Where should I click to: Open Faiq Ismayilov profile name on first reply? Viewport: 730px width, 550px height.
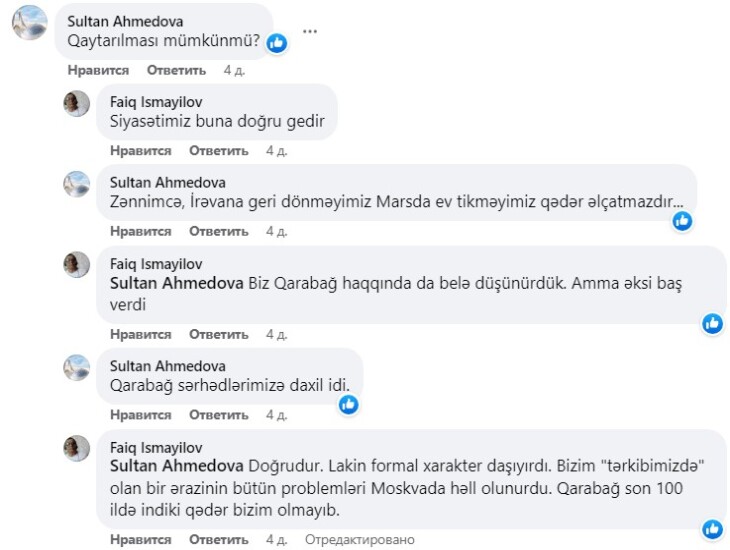155,101
